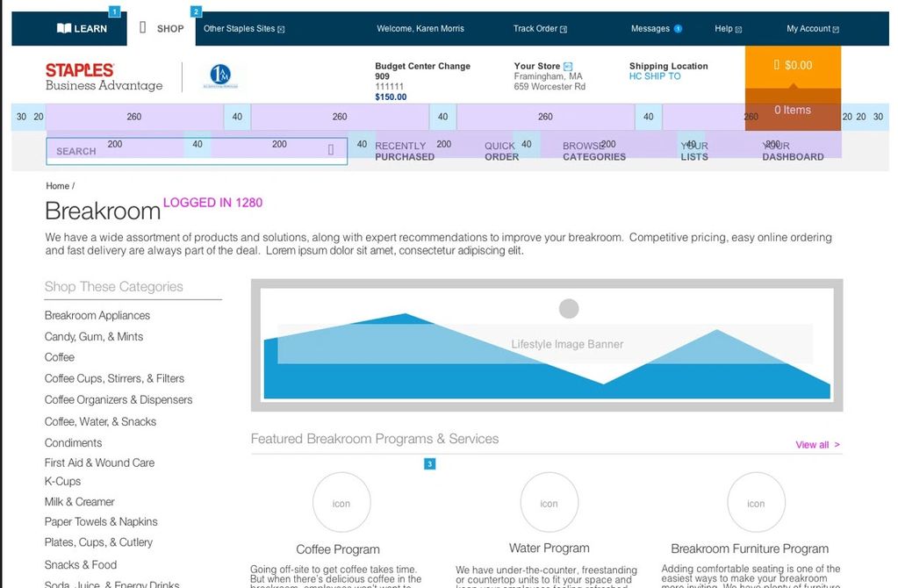Open the Your Store change icon

click(x=568, y=67)
